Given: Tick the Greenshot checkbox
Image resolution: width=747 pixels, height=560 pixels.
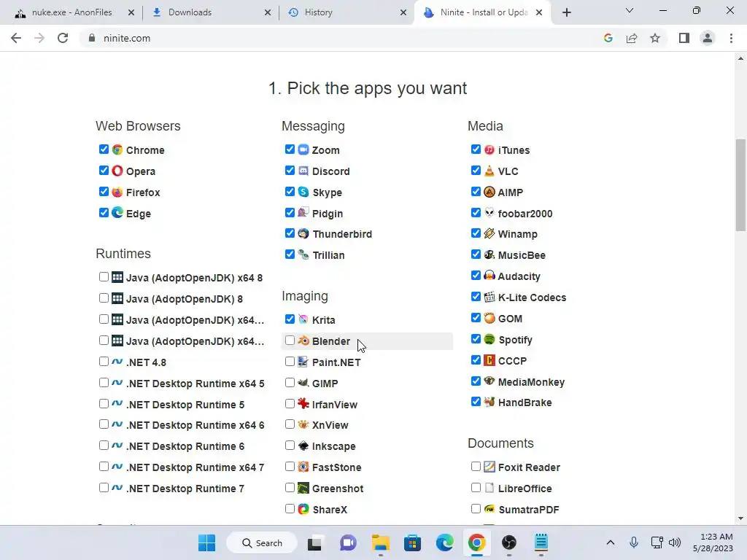Looking at the screenshot, I should coord(290,488).
